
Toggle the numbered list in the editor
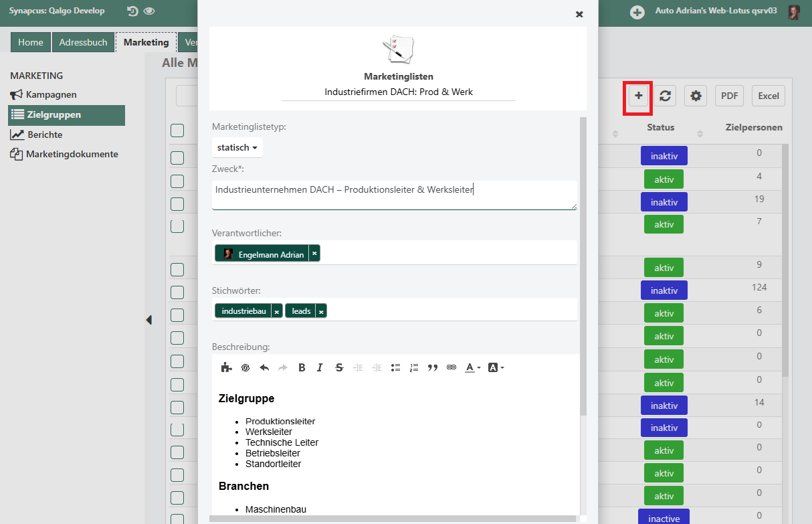click(414, 367)
